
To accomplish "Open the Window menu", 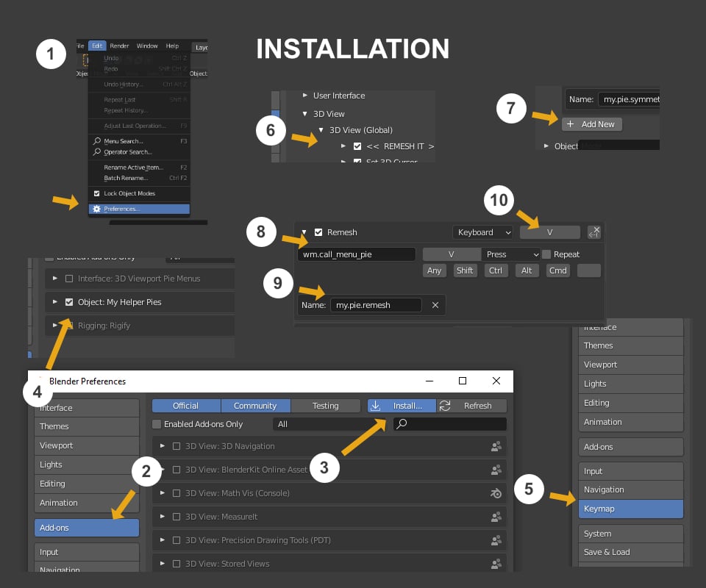I will (x=147, y=46).
